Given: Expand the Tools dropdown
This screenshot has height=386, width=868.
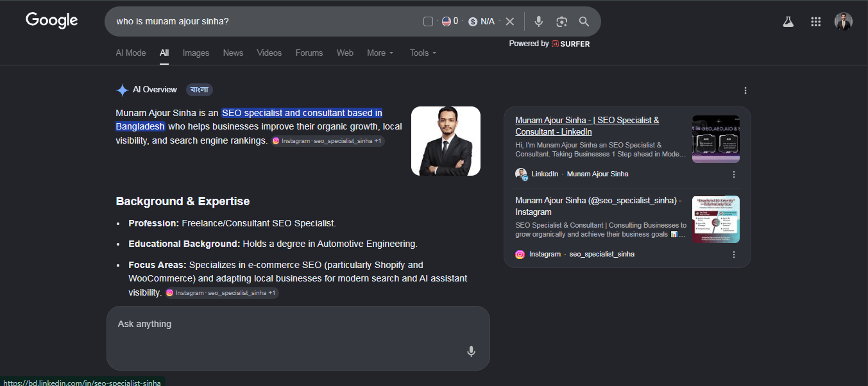Looking at the screenshot, I should point(423,53).
